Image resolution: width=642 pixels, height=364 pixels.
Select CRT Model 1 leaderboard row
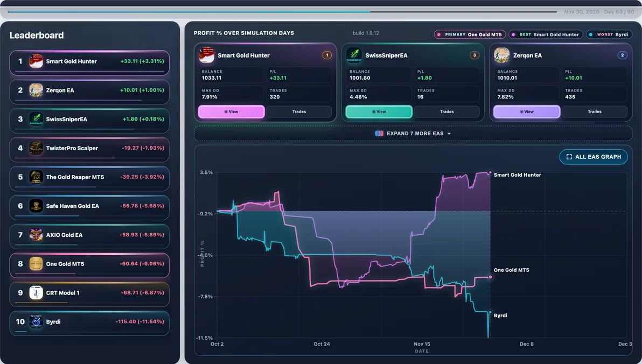pos(89,295)
